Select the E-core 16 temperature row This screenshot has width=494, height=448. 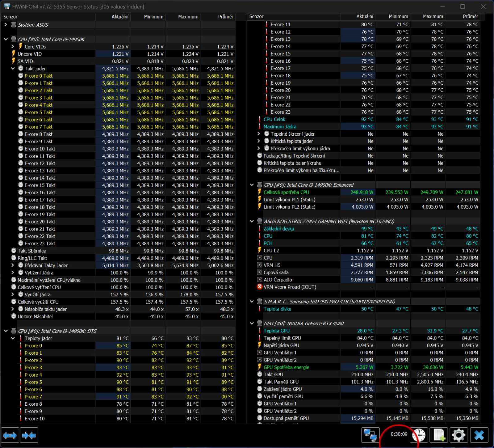click(x=364, y=61)
